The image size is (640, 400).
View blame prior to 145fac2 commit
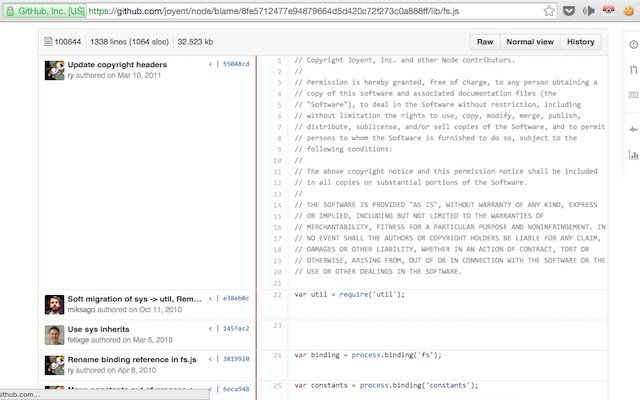click(x=210, y=329)
